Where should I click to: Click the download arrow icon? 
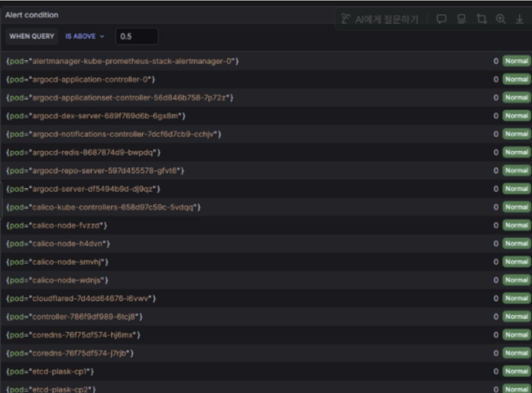point(519,19)
